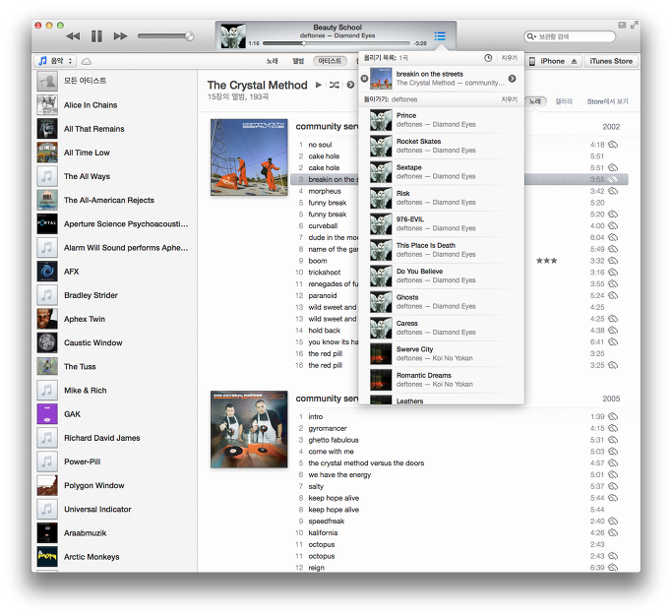Download 'salty' via cloud icon
672x616 pixels.
[x=613, y=486]
